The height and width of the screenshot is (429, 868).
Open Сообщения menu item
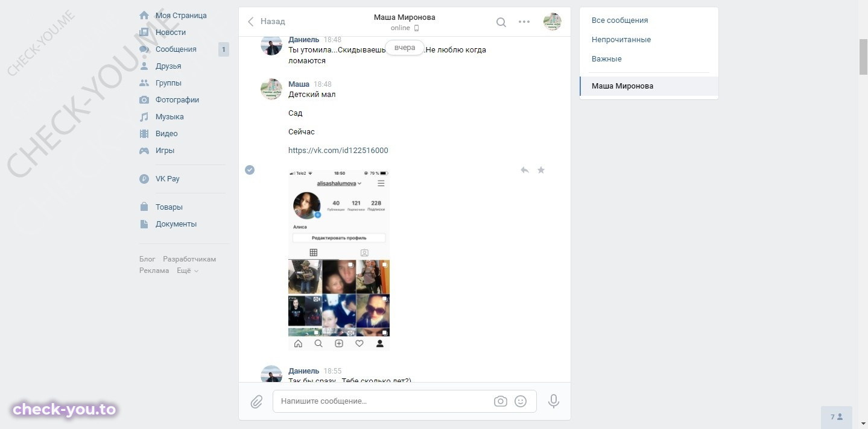click(x=176, y=49)
